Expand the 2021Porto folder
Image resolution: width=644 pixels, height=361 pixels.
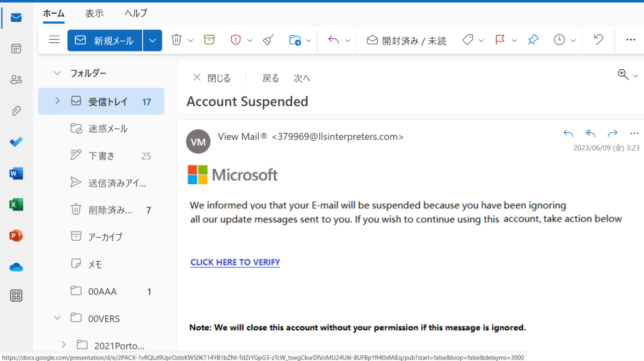(x=63, y=345)
